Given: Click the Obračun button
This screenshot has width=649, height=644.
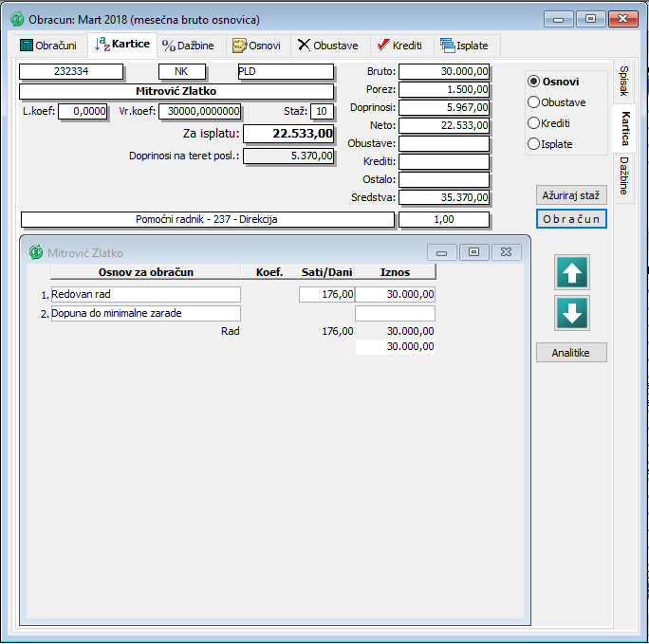Looking at the screenshot, I should click(x=571, y=219).
